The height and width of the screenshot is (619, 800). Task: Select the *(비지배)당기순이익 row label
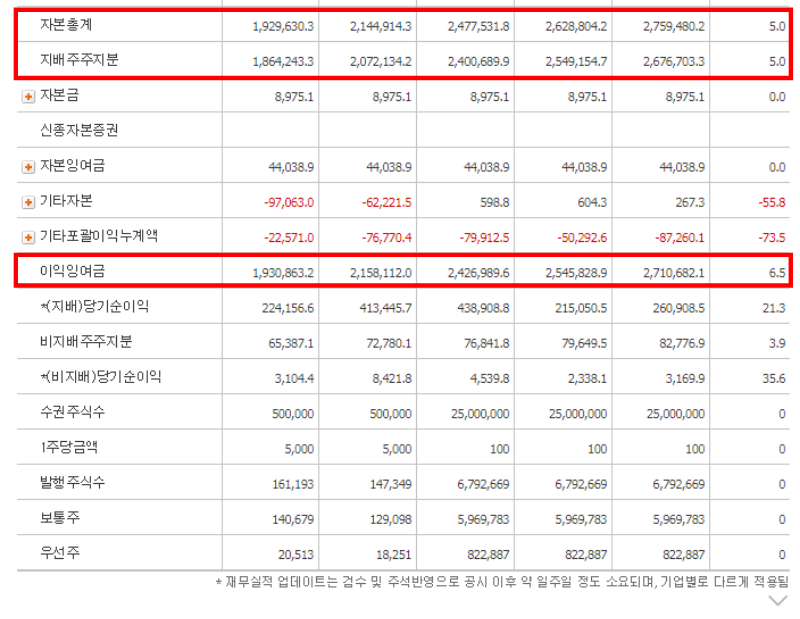[x=100, y=377]
